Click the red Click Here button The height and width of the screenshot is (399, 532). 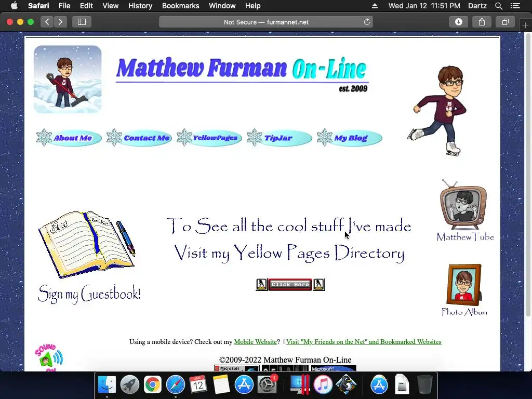[290, 284]
